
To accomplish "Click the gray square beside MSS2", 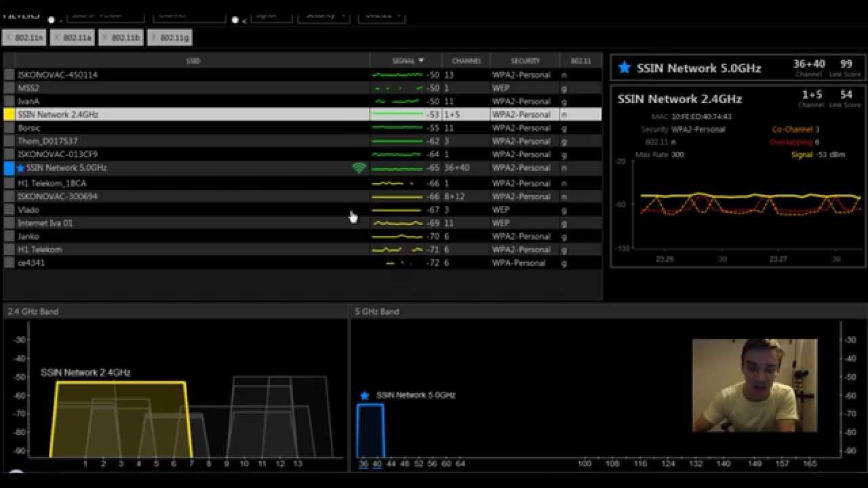I will [x=9, y=88].
